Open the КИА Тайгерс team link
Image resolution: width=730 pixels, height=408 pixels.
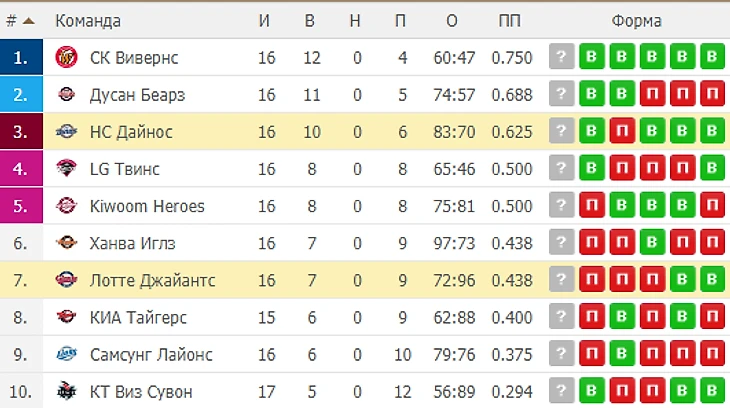point(138,317)
